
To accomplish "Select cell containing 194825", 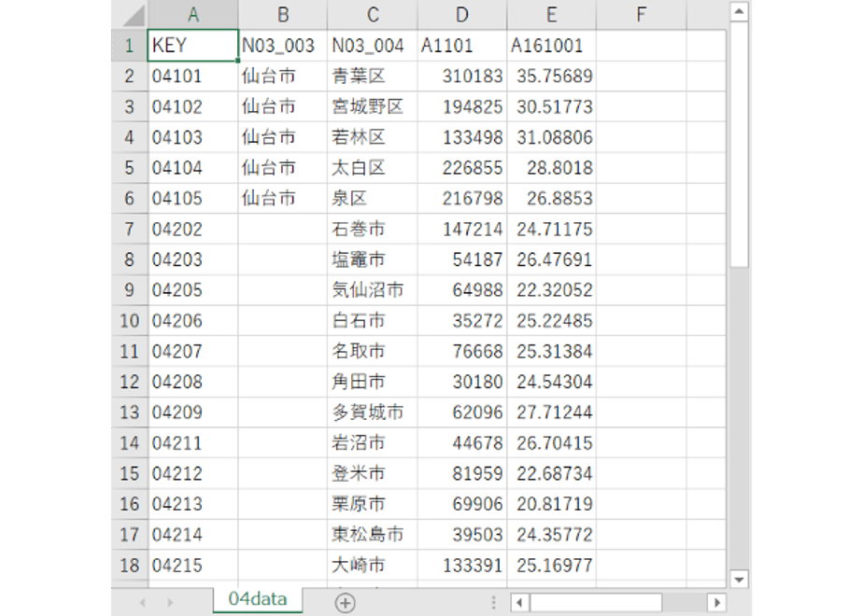I will [x=462, y=106].
